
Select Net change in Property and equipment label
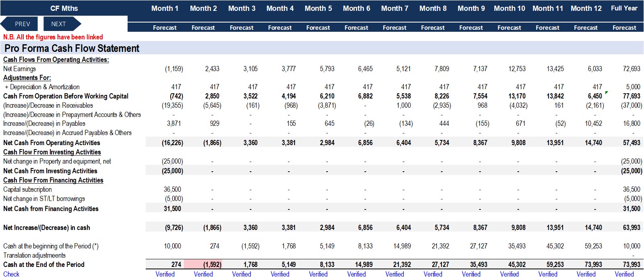point(57,161)
